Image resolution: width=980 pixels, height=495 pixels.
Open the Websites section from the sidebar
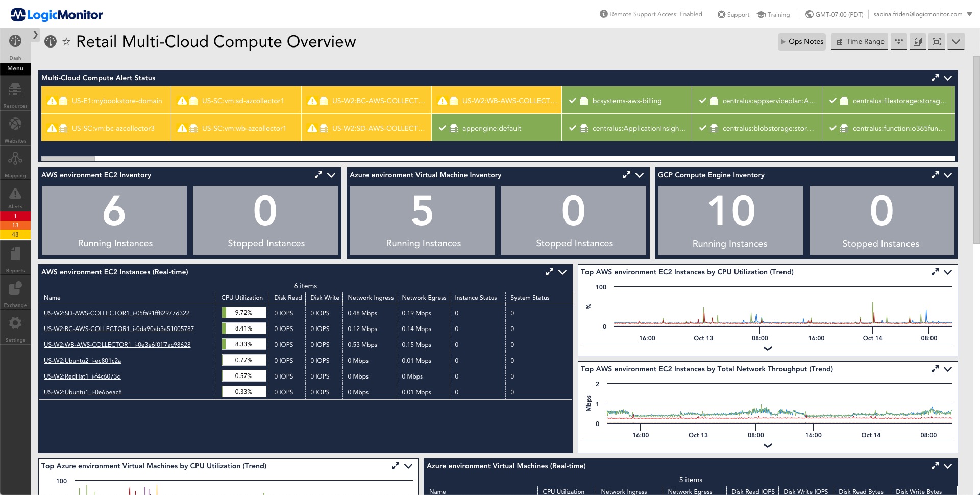point(15,127)
